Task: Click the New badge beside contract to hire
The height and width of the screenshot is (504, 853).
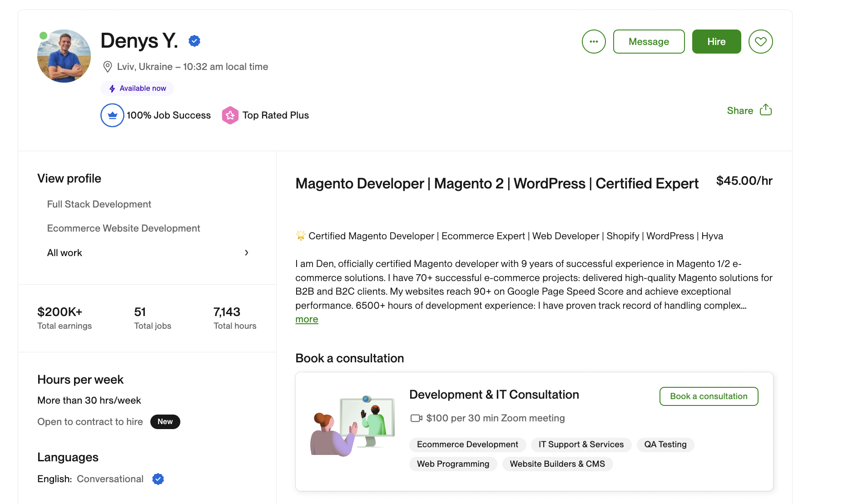Action: pyautogui.click(x=165, y=422)
